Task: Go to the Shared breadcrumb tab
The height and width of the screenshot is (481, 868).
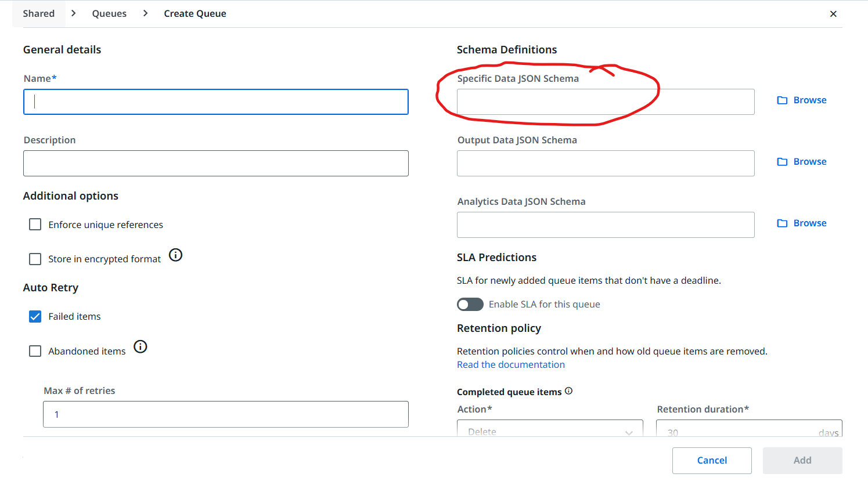Action: (38, 13)
